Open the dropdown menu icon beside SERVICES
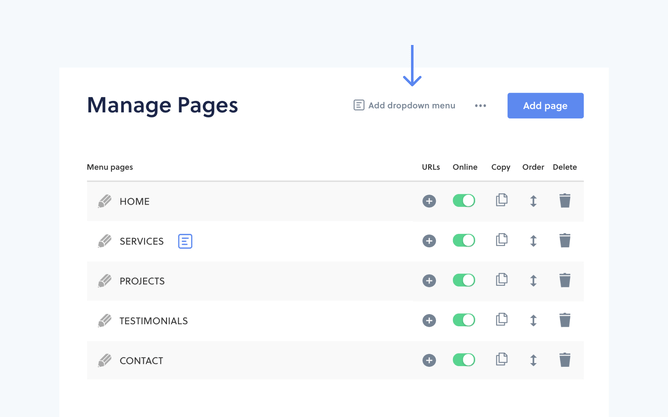668x417 pixels. [x=185, y=241]
